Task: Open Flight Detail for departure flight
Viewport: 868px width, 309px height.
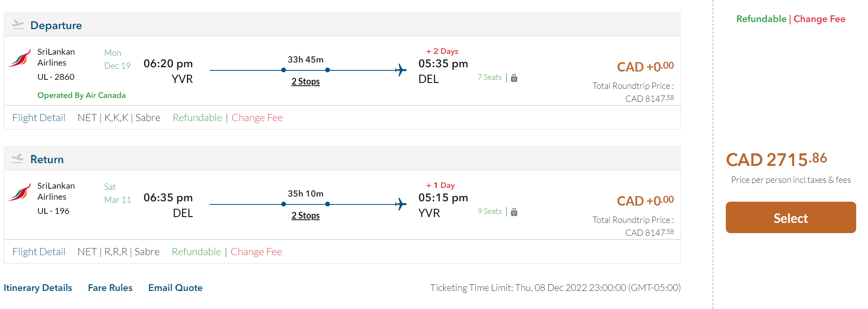Action: coord(39,118)
